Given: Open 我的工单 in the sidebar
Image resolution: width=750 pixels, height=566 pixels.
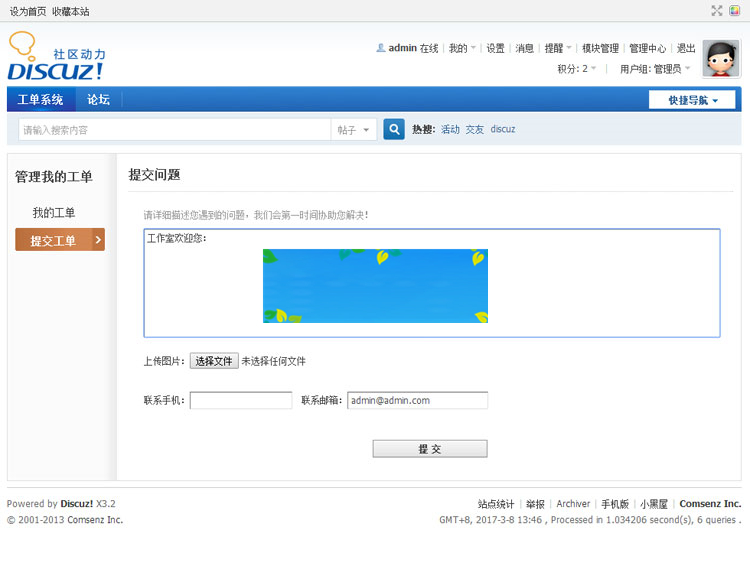Looking at the screenshot, I should [54, 213].
